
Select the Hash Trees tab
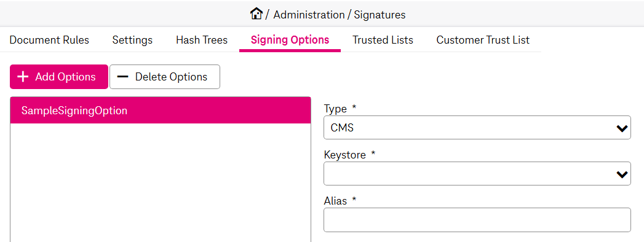pos(202,40)
